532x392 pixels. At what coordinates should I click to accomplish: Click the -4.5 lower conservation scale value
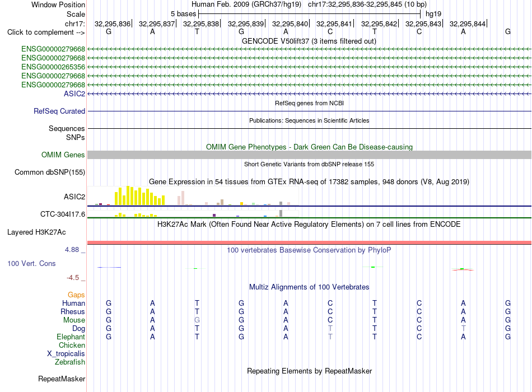73,278
